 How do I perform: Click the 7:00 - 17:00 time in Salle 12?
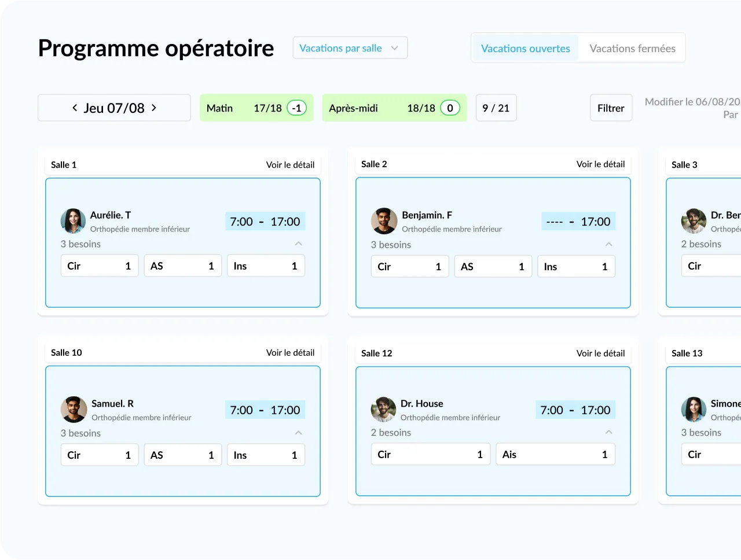pyautogui.click(x=575, y=410)
